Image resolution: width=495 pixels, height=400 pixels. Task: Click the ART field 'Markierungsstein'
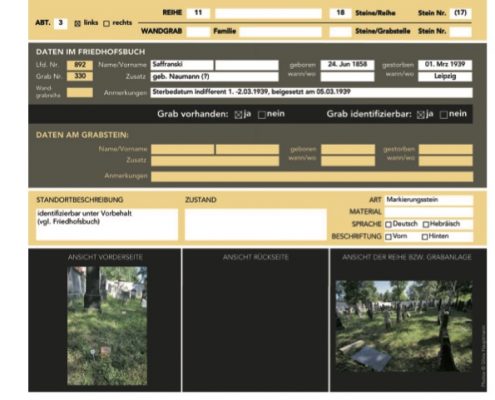tap(429, 200)
